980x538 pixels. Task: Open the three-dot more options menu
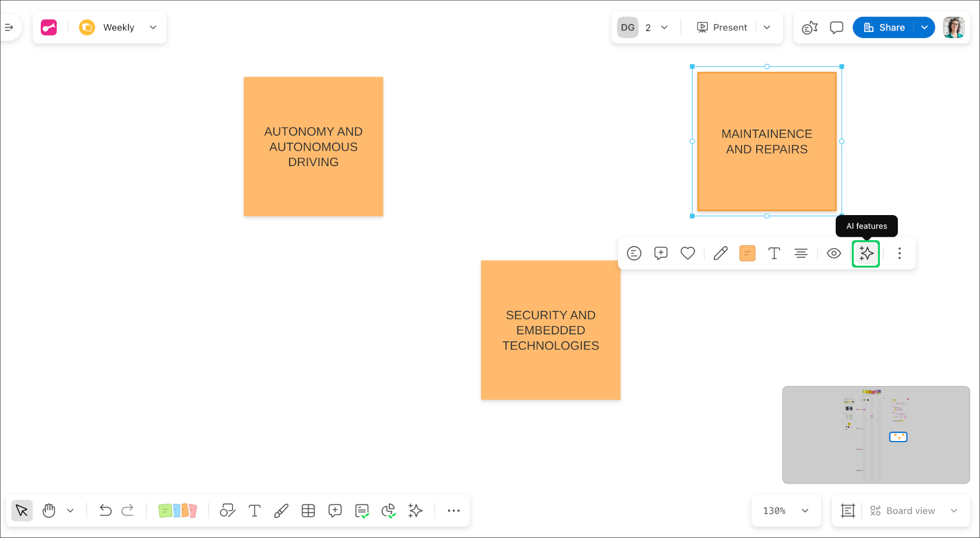click(x=899, y=253)
